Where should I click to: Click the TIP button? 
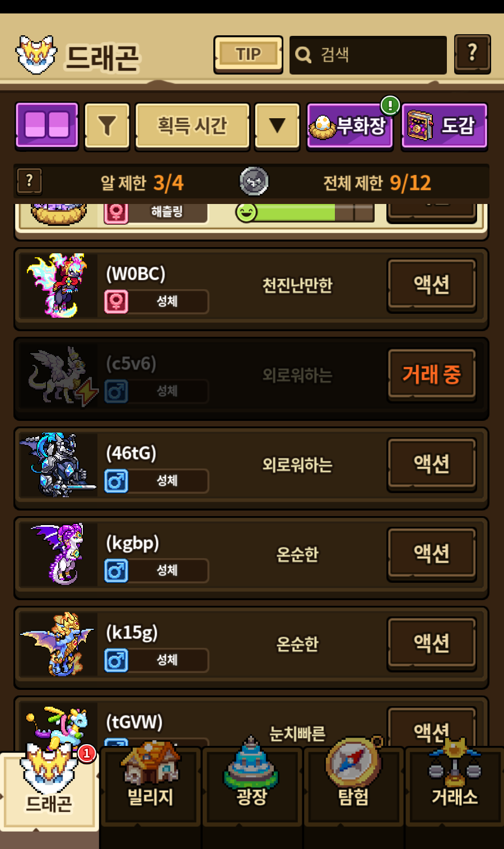click(x=248, y=54)
